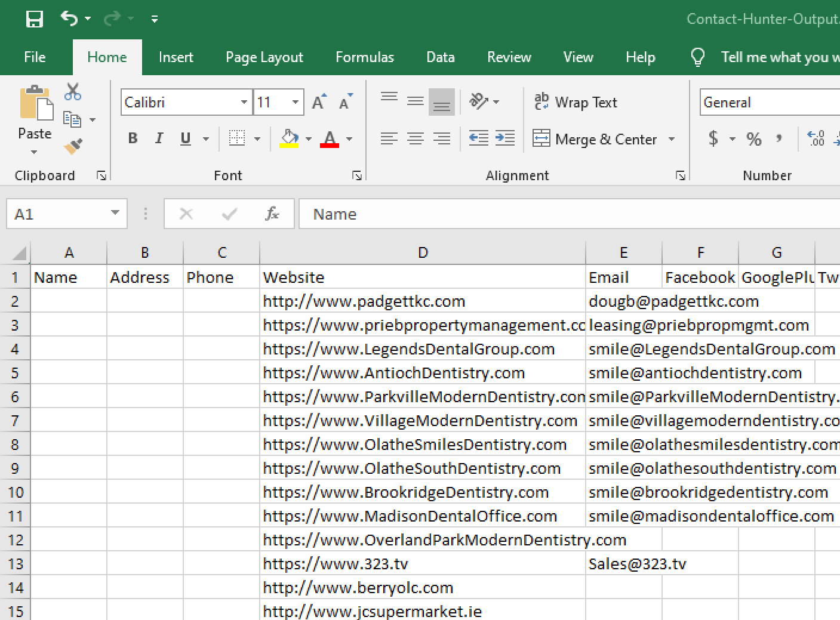Open the Font settings dialog launcher

tap(357, 175)
